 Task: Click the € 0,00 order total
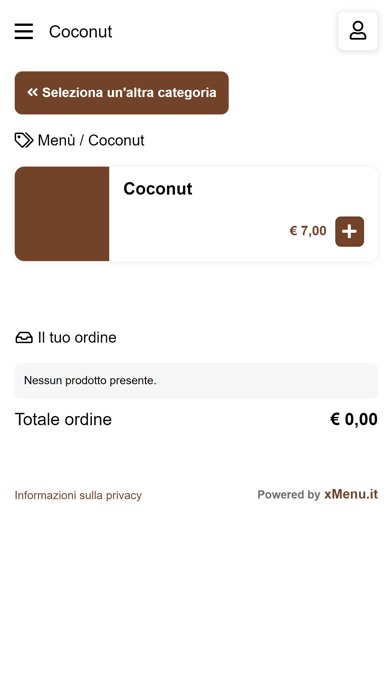(354, 419)
